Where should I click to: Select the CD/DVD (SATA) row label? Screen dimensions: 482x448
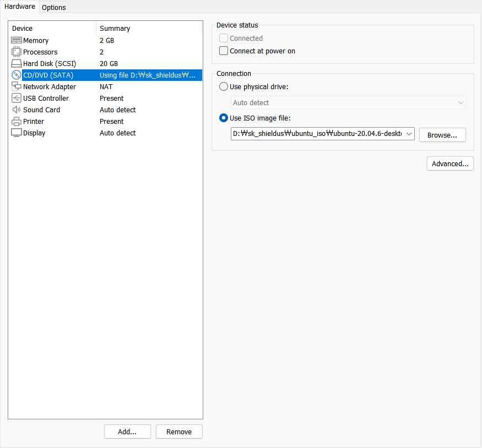[x=48, y=75]
